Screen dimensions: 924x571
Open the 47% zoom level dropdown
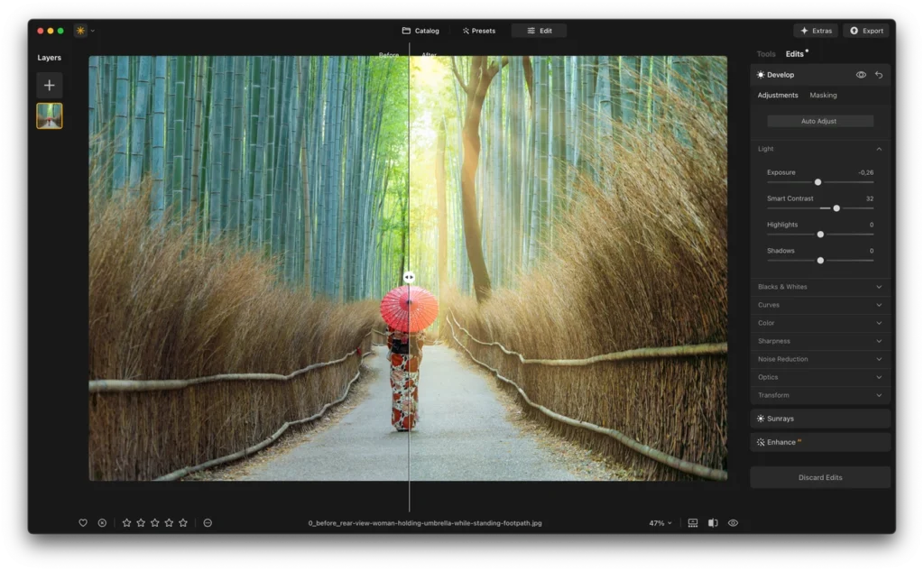(x=660, y=522)
